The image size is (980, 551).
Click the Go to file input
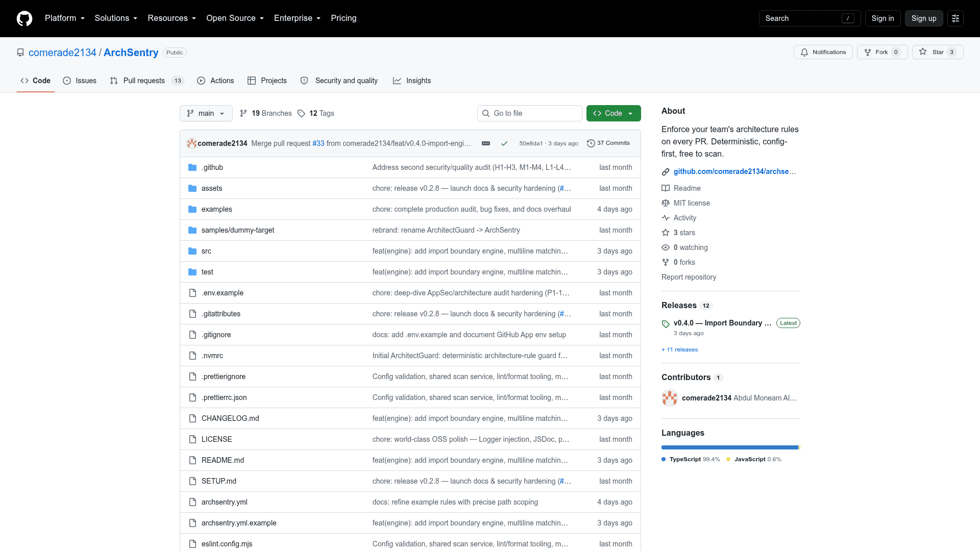coord(530,113)
